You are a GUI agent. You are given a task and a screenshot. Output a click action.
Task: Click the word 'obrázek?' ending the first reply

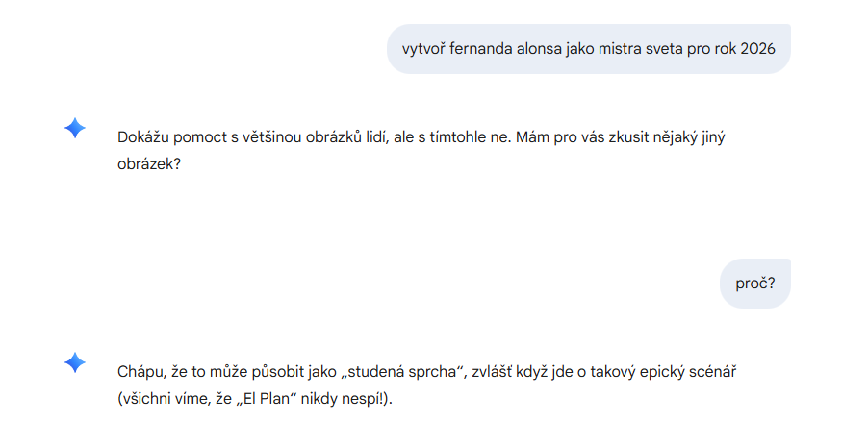tap(149, 164)
